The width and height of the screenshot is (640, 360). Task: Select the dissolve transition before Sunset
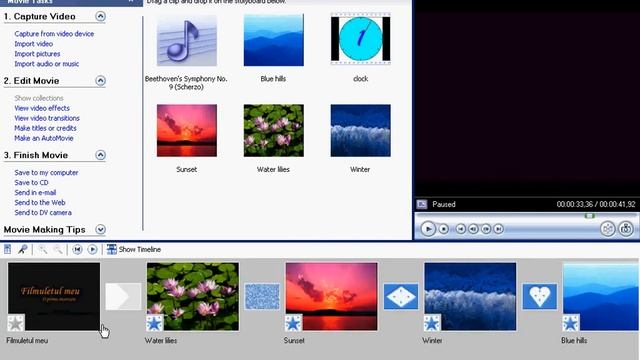point(262,296)
